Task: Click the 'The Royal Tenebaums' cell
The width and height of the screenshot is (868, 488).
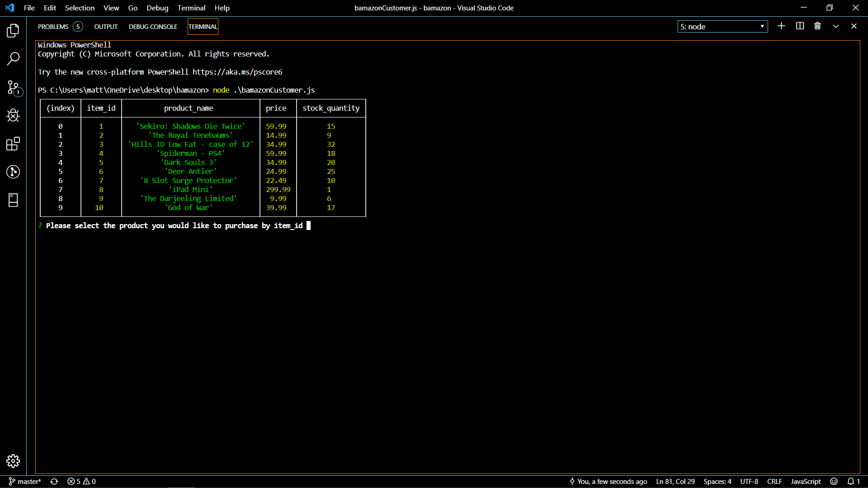Action: (190, 135)
